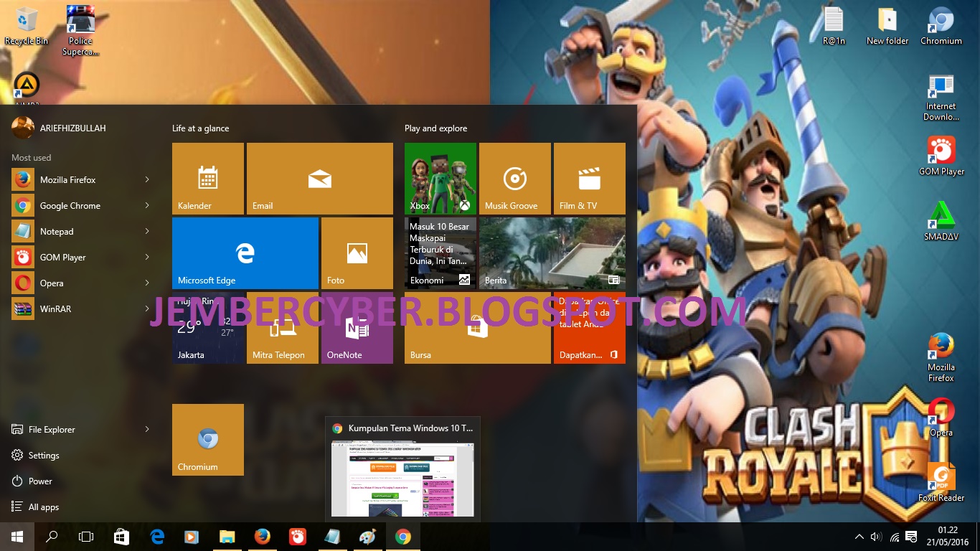Open the Musik Groove tile

click(x=515, y=179)
